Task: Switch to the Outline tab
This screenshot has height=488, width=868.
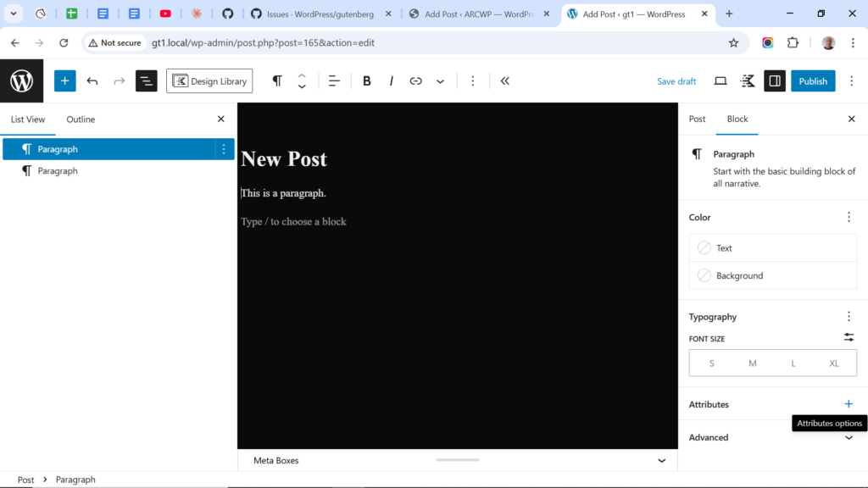Action: pos(81,119)
